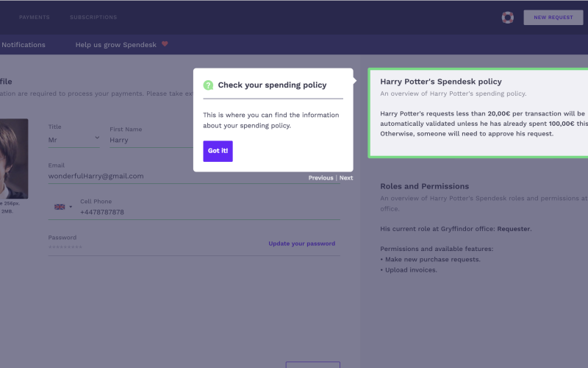Click the New Request button
This screenshot has width=588, height=368.
point(553,17)
